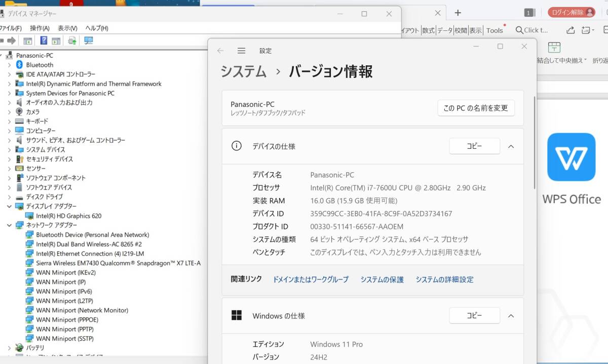Screen dimensions: 608x364
Task: Select System Devices for Panasonic PC
Action: pyautogui.click(x=70, y=93)
